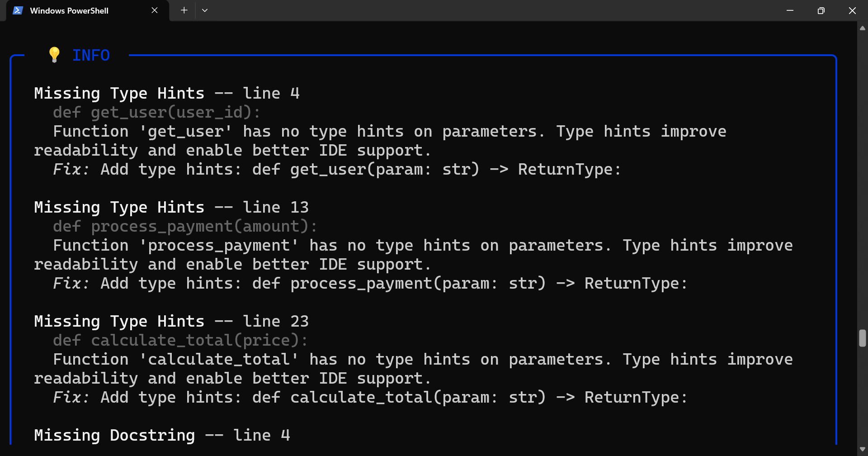The height and width of the screenshot is (456, 868).
Task: Close the Windows PowerShell tab
Action: click(x=155, y=10)
